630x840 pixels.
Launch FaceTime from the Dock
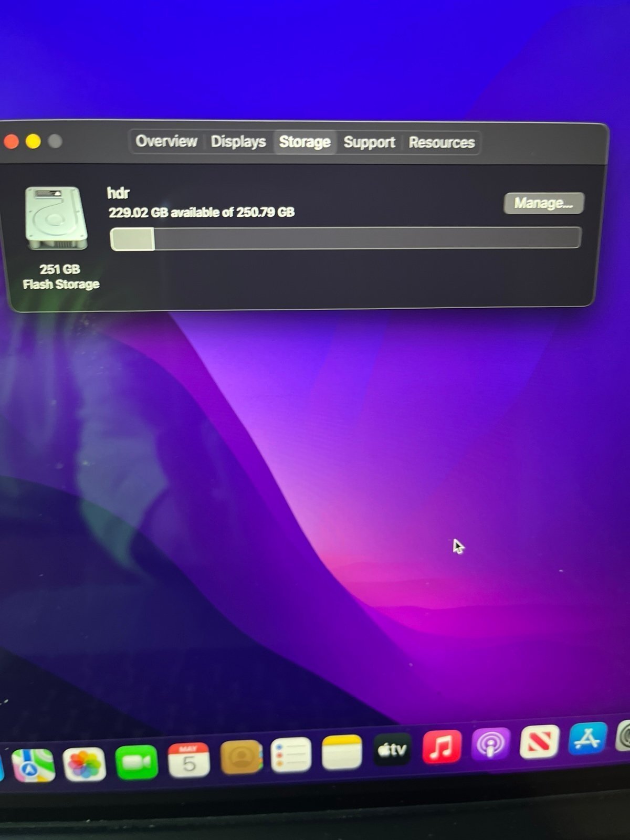pyautogui.click(x=136, y=762)
